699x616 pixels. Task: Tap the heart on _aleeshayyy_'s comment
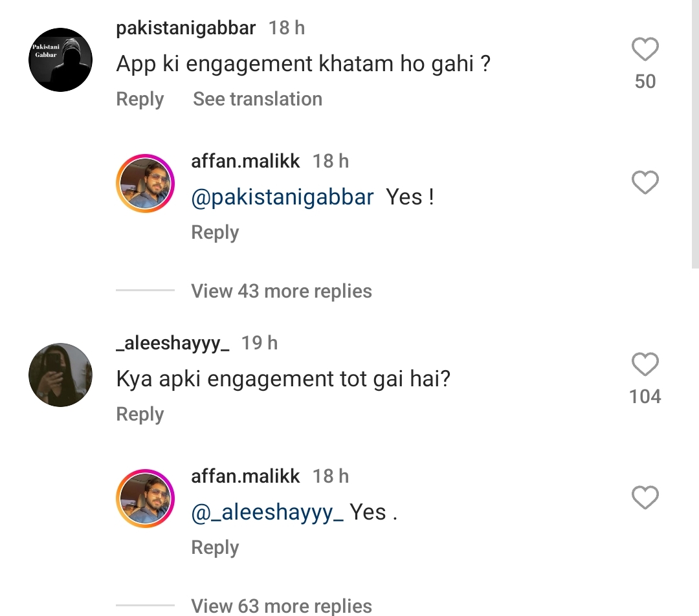[645, 365]
